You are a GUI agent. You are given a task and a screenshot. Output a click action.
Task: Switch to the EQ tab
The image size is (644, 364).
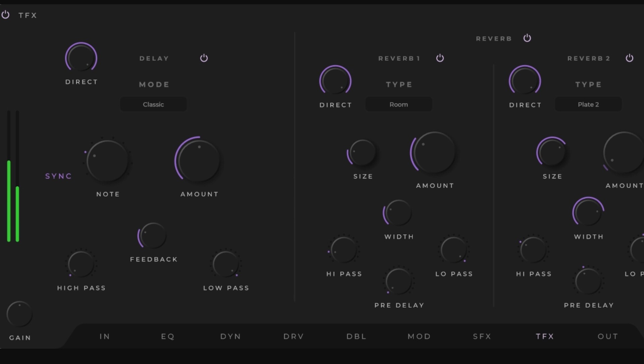(168, 336)
